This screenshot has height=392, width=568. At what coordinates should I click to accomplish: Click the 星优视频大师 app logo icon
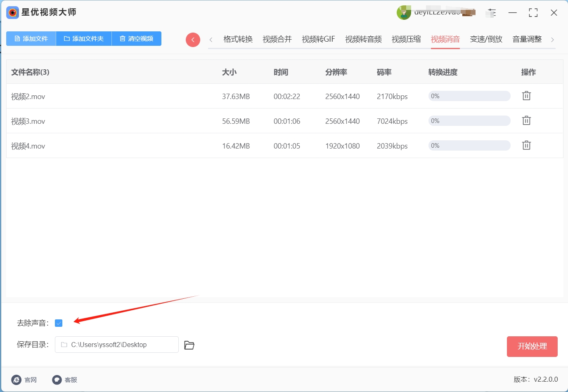[13, 12]
